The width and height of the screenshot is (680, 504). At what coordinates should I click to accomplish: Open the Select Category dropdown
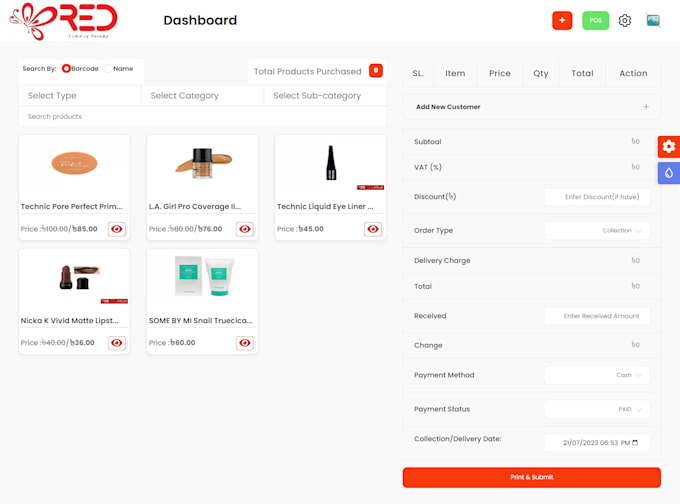[x=203, y=95]
